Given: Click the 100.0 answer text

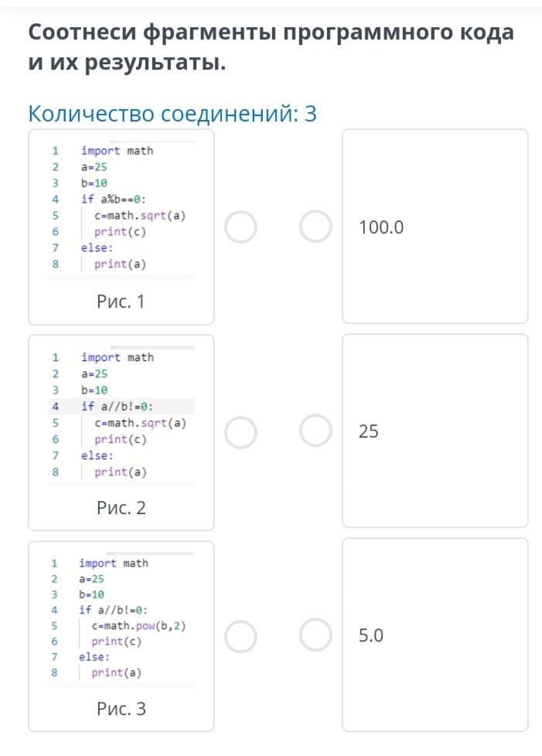Looking at the screenshot, I should click(381, 227).
